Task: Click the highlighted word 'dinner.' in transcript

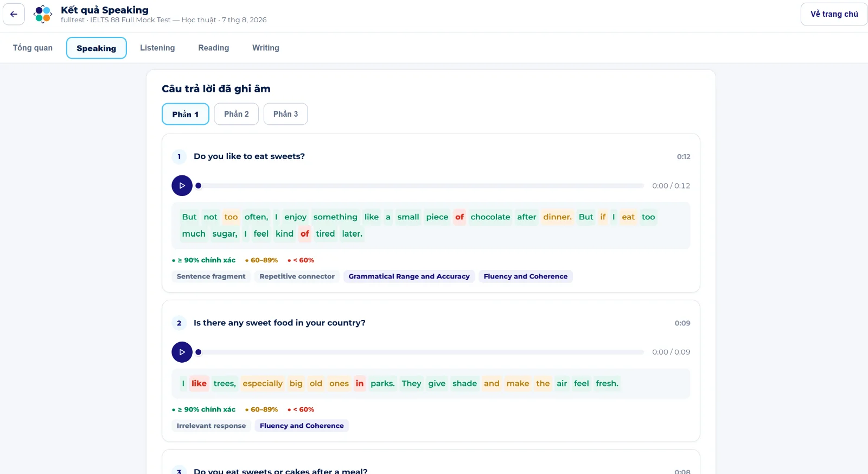Action: click(x=558, y=217)
